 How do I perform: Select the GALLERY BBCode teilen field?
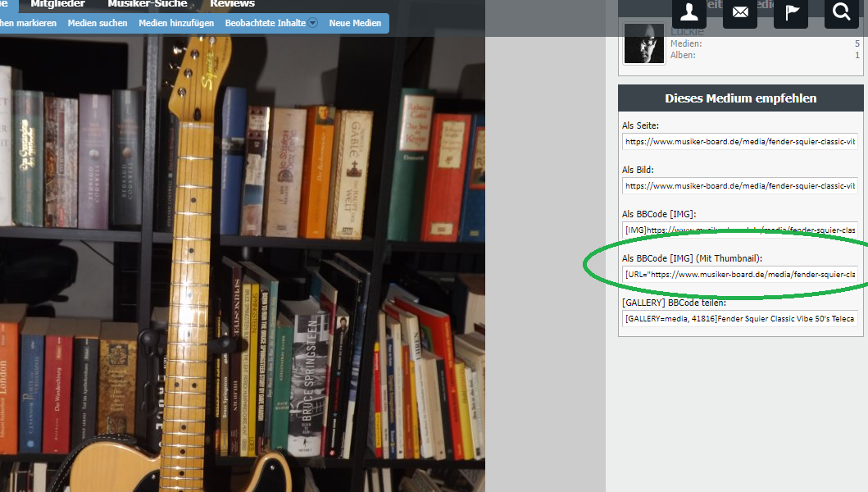[x=740, y=319]
